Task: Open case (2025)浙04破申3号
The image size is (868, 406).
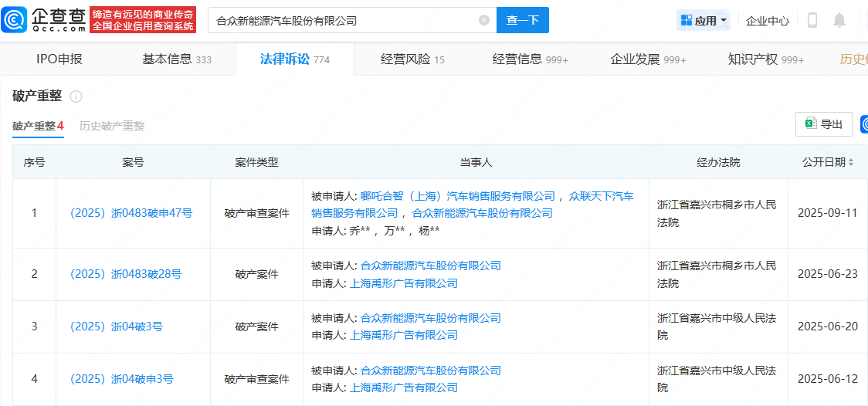Action: coord(122,379)
